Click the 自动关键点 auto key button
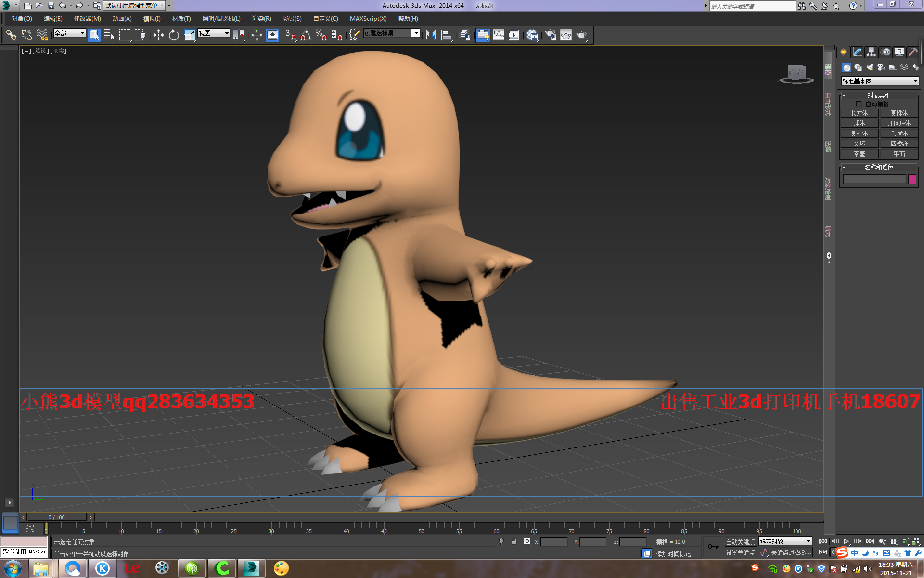Screen dimensions: 924x578 click(740, 542)
